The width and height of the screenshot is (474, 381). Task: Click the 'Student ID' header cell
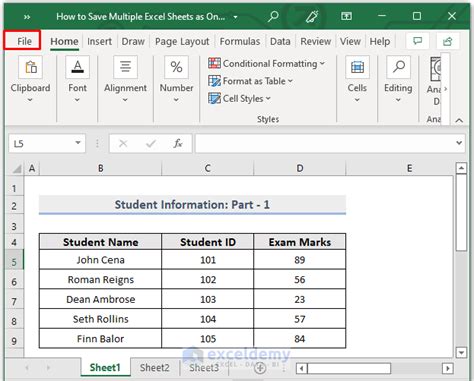click(208, 242)
